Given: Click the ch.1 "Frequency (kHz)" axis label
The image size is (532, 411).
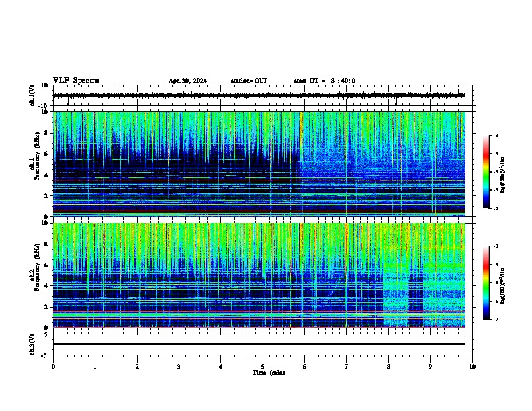Looking at the screenshot, I should [37, 156].
